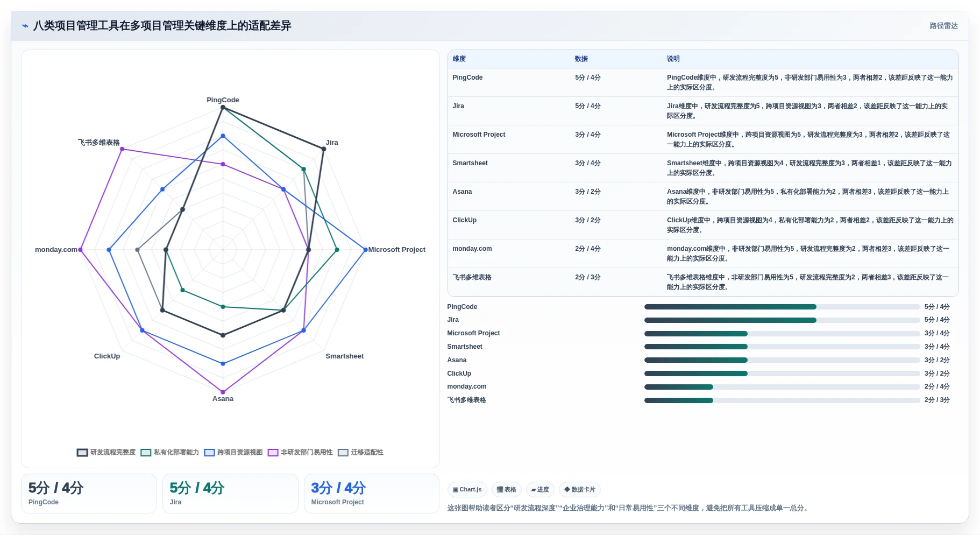
Task: Click the Smartsheet radar axis label
Action: click(345, 356)
